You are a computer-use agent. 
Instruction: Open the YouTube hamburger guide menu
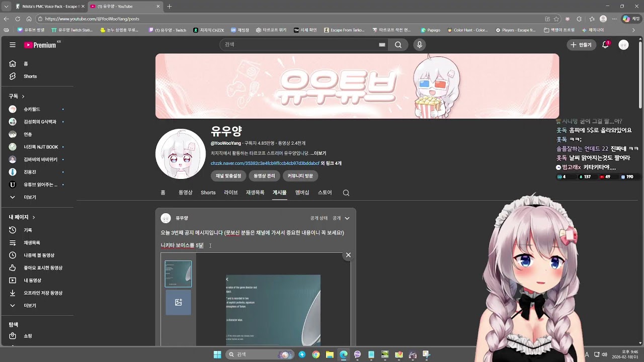click(13, 45)
